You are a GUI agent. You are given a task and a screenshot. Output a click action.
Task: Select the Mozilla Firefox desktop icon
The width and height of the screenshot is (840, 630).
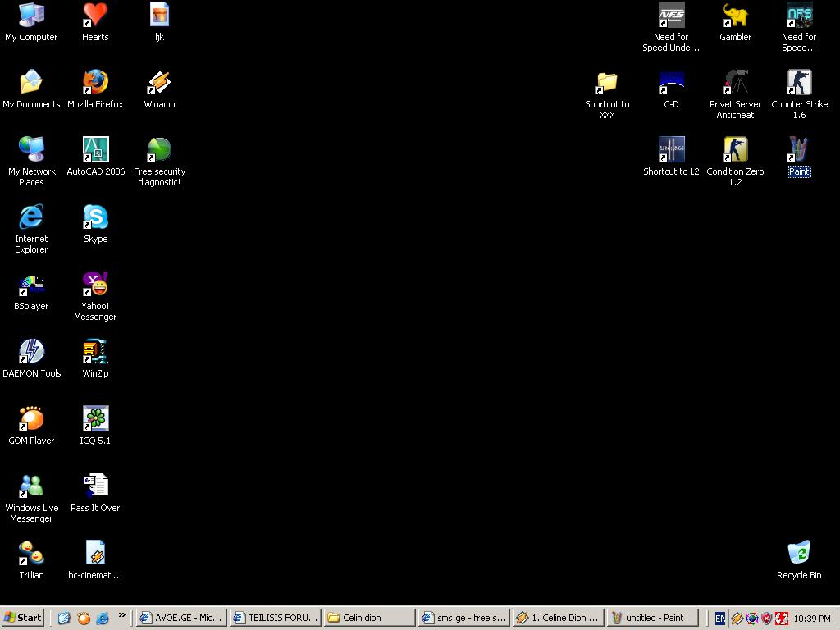[95, 83]
